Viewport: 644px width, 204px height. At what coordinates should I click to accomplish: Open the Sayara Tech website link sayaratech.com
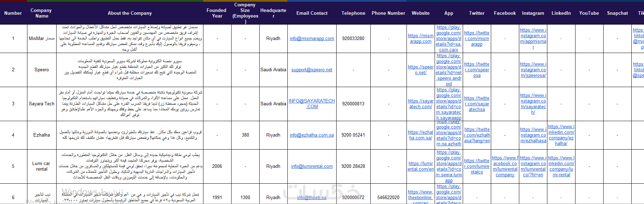(421, 104)
